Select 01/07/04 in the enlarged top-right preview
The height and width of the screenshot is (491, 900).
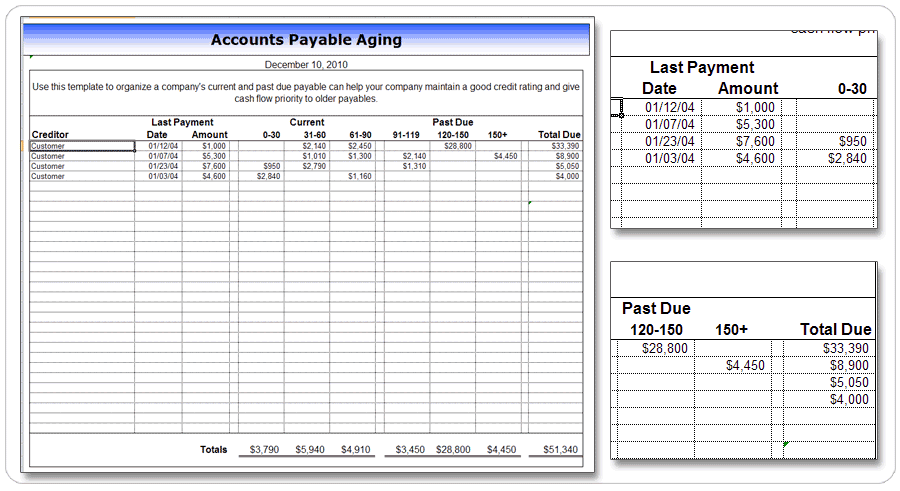[669, 125]
